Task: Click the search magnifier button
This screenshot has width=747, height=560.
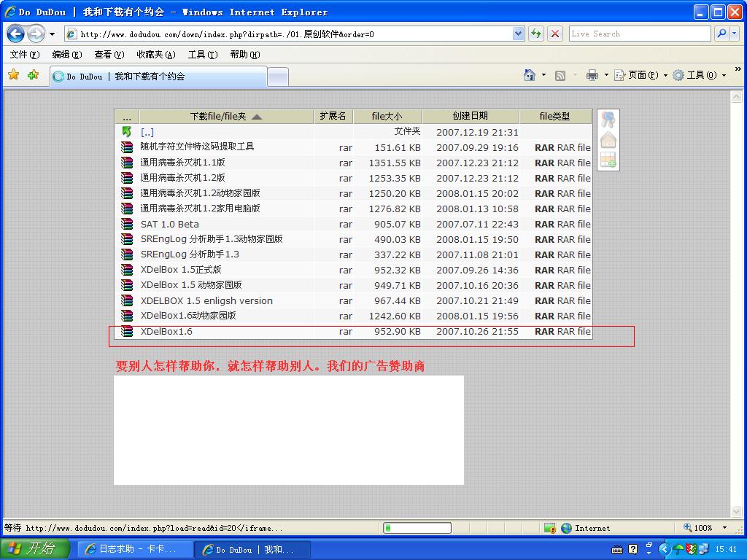Action: (721, 34)
